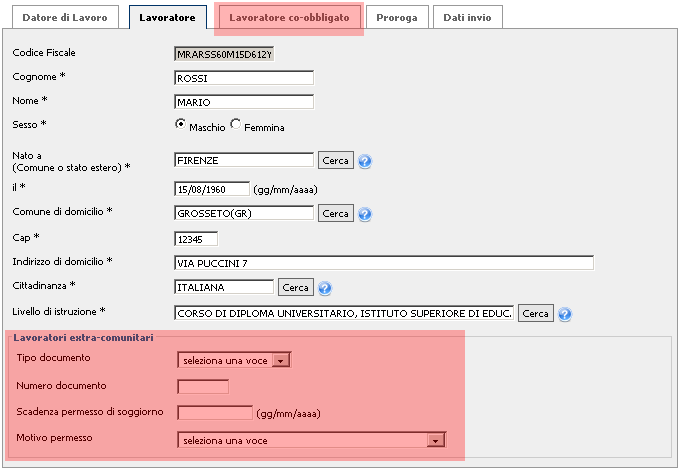Open help icon next to Nato a

click(365, 161)
